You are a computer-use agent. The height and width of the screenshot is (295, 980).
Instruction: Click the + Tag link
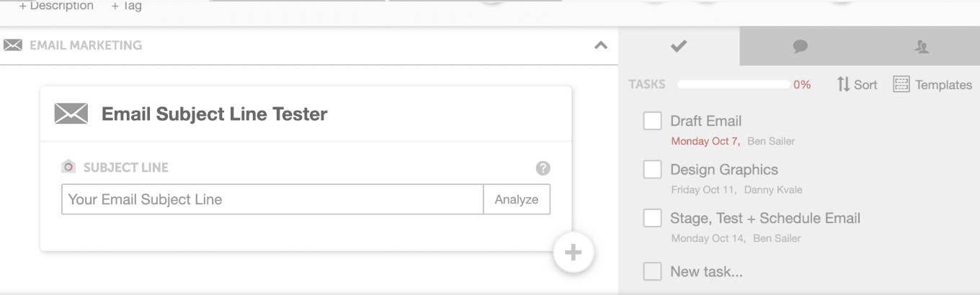tap(127, 6)
